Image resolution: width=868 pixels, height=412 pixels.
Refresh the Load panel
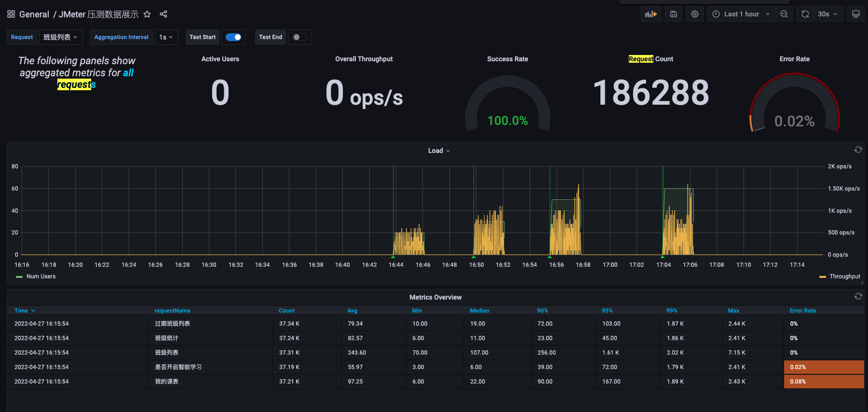tap(858, 150)
